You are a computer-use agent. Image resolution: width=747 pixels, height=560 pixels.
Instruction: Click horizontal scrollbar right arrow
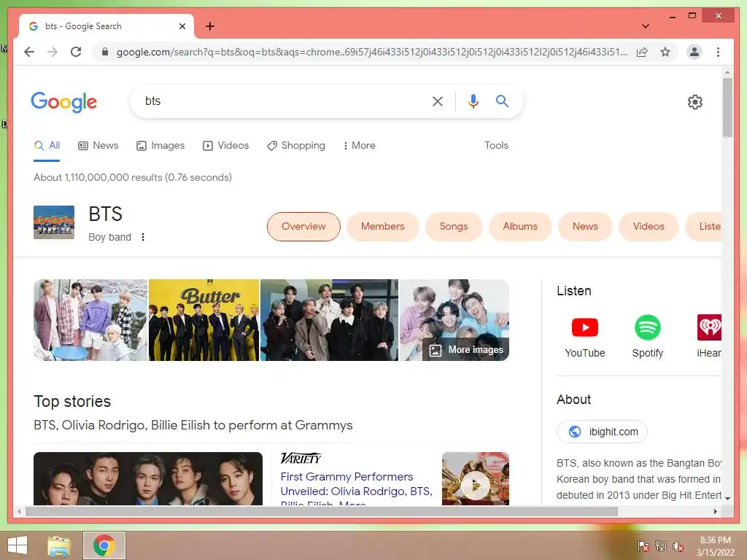(x=715, y=511)
